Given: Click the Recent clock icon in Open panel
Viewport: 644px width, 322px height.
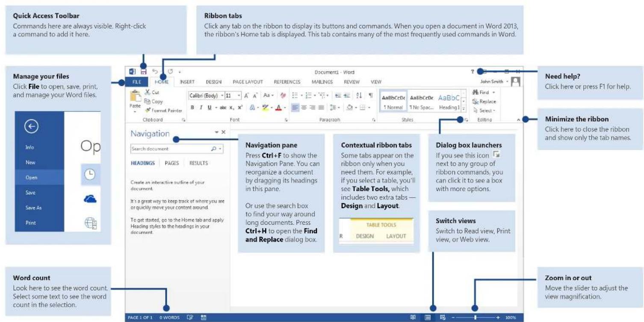Looking at the screenshot, I should [x=90, y=174].
